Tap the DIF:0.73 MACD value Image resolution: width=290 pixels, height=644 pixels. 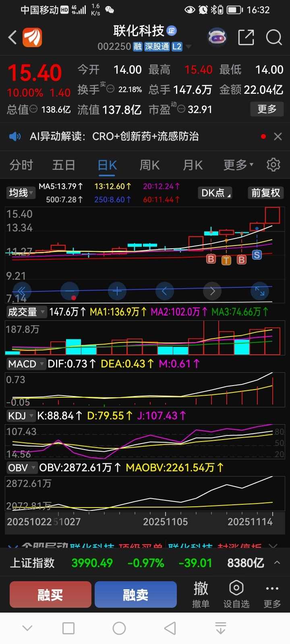[72, 364]
